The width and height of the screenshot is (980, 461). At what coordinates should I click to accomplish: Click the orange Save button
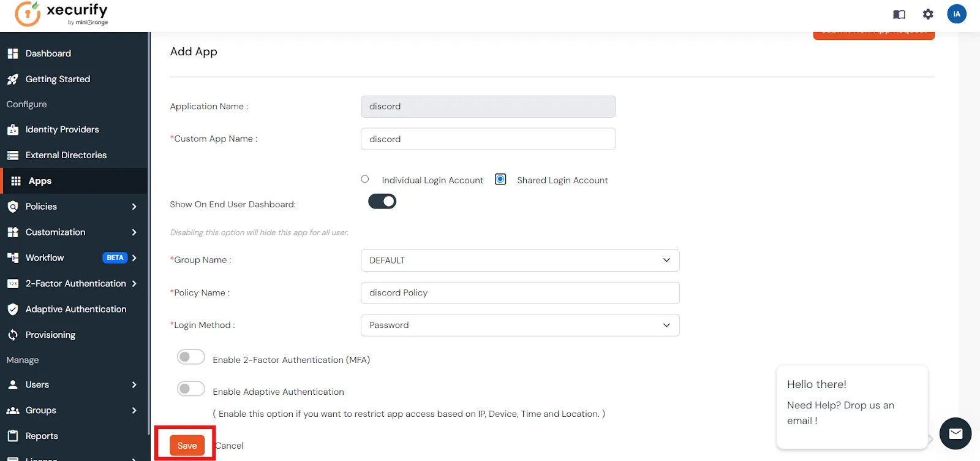(x=187, y=446)
